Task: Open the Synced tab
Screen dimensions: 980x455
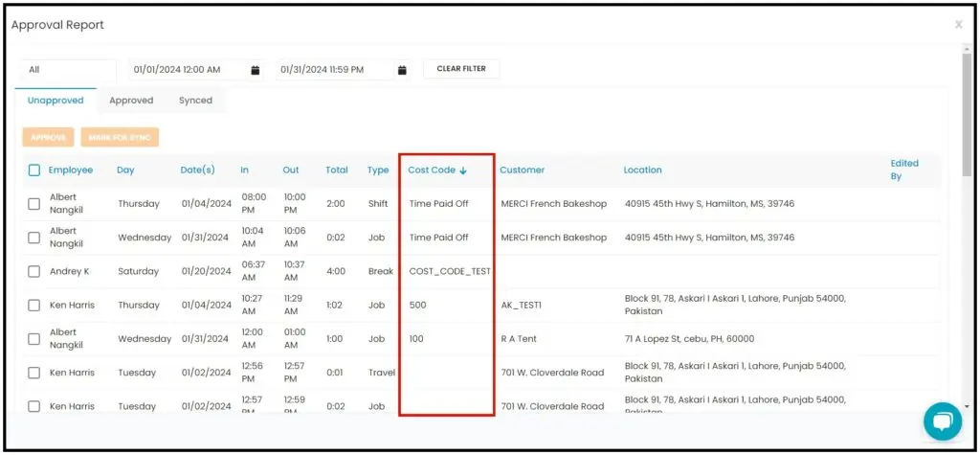Action: pos(195,101)
